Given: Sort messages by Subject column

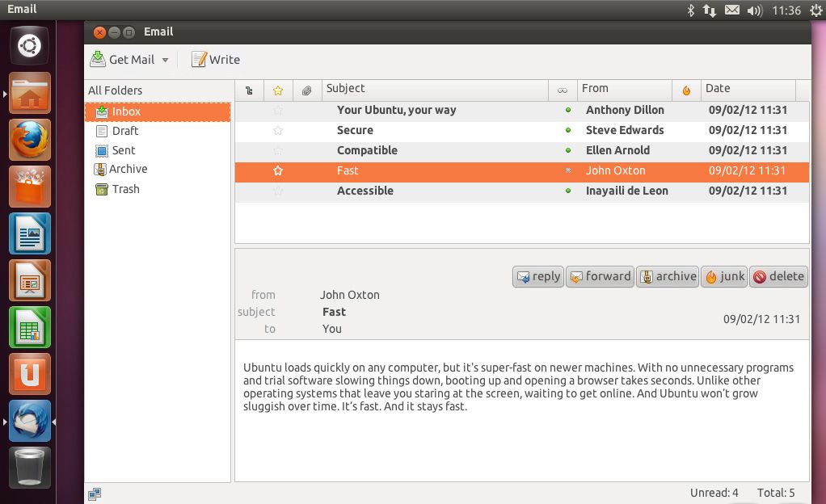Looking at the screenshot, I should [435, 90].
